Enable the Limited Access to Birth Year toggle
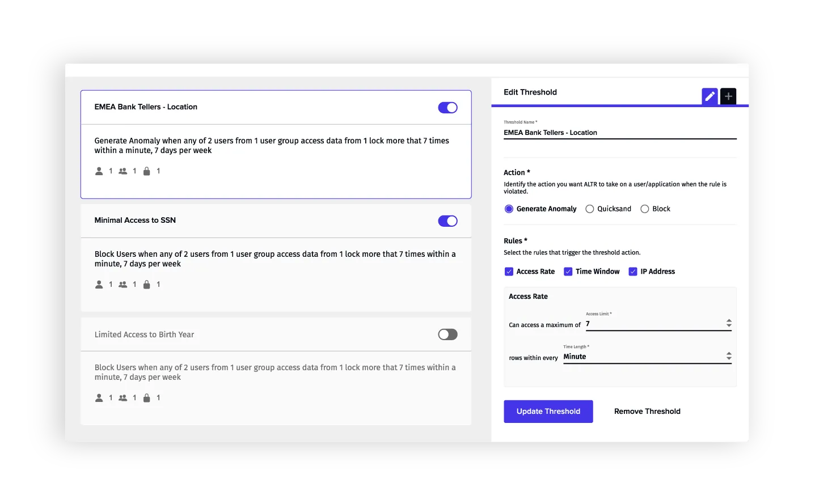This screenshot has width=815, height=504. coord(447,334)
